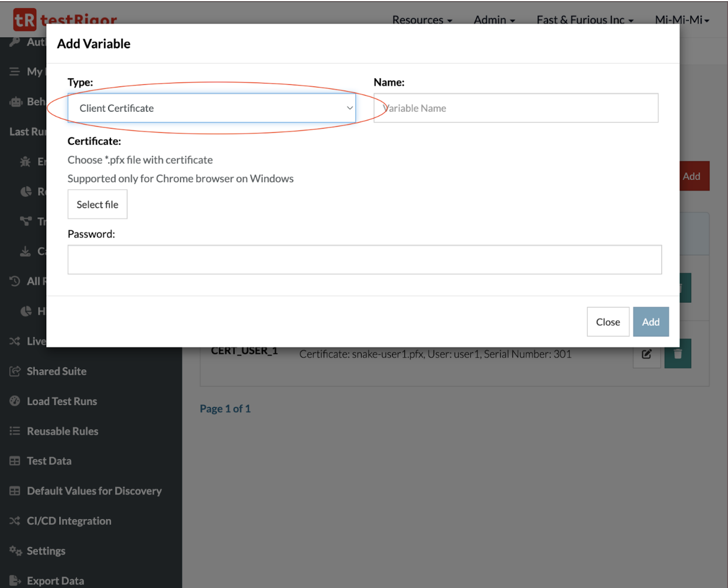728x588 pixels.
Task: Click the CI/CD Integration shuffle icon
Action: click(15, 521)
